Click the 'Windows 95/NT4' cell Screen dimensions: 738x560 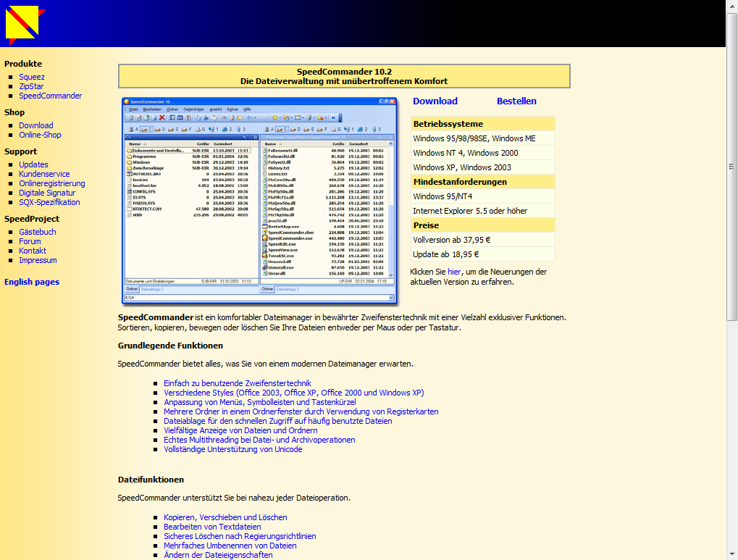(x=483, y=196)
